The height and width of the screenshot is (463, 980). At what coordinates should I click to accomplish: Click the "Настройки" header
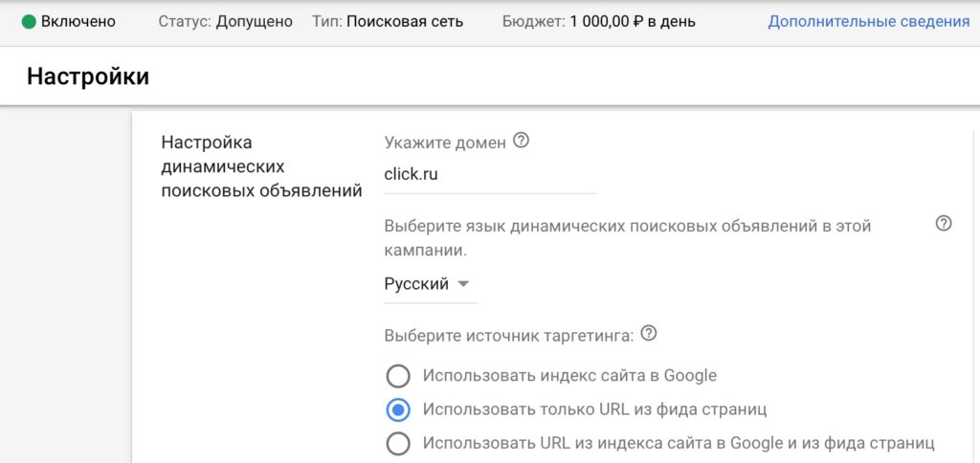(x=88, y=76)
